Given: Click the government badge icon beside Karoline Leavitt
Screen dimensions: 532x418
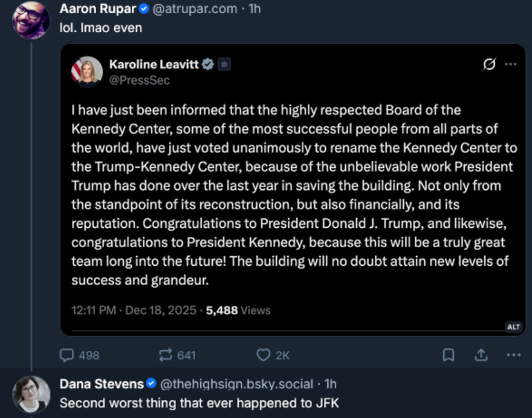Looking at the screenshot, I should tap(224, 64).
